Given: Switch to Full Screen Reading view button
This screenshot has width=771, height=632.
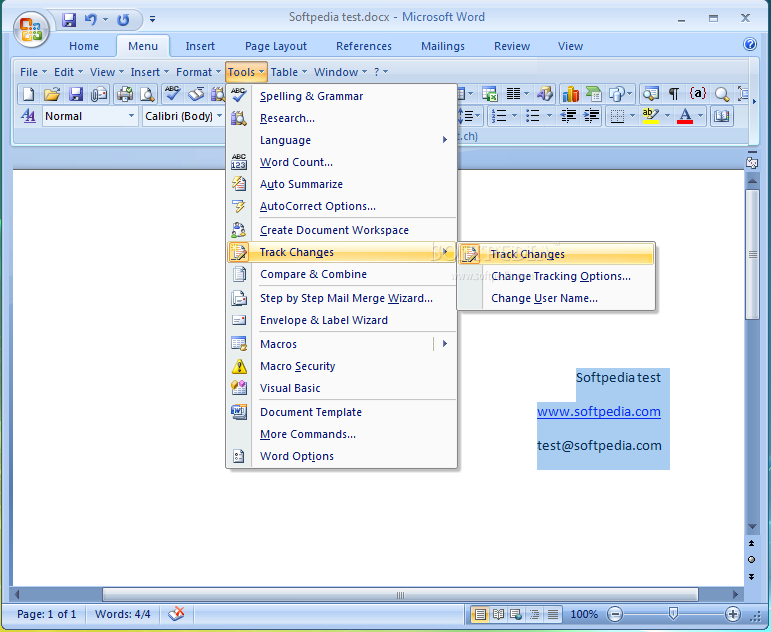Looking at the screenshot, I should pyautogui.click(x=498, y=614).
